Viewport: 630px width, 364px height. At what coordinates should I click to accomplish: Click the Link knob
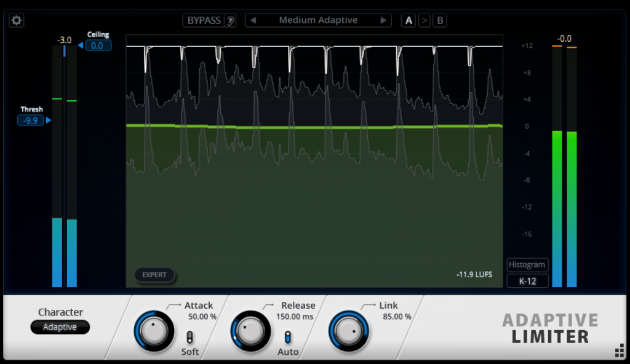(x=349, y=331)
